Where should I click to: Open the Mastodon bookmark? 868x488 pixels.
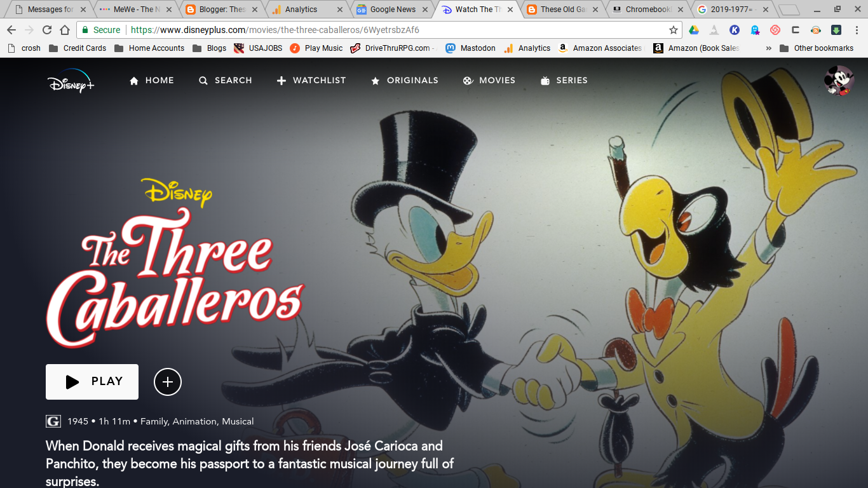click(470, 48)
